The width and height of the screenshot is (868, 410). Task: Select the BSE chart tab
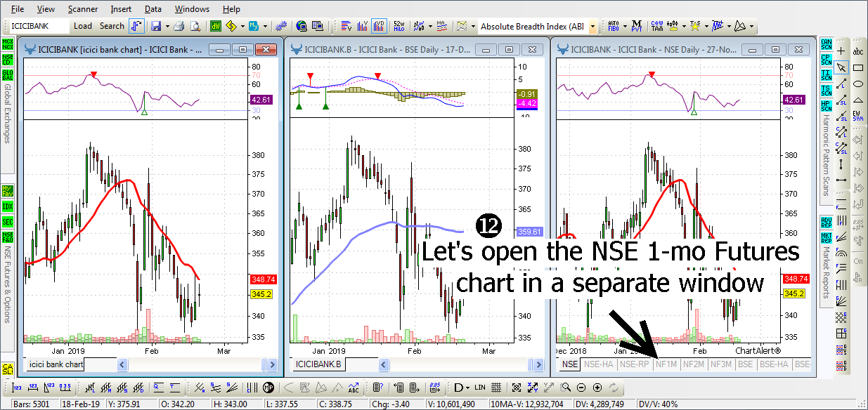click(746, 364)
